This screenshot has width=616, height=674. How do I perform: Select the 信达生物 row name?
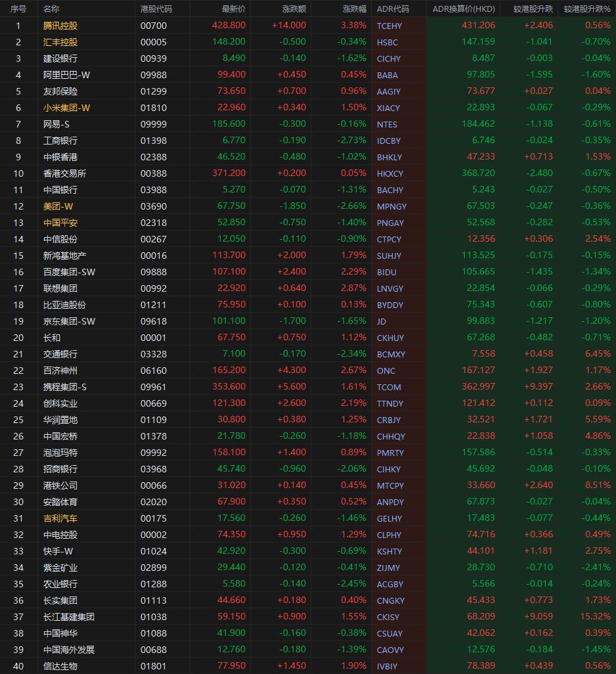tap(60, 666)
